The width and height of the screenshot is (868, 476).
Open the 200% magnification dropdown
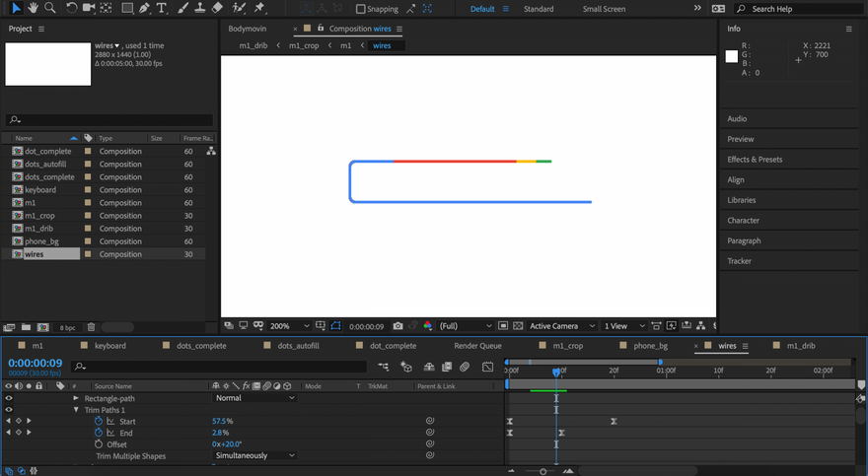coord(289,326)
